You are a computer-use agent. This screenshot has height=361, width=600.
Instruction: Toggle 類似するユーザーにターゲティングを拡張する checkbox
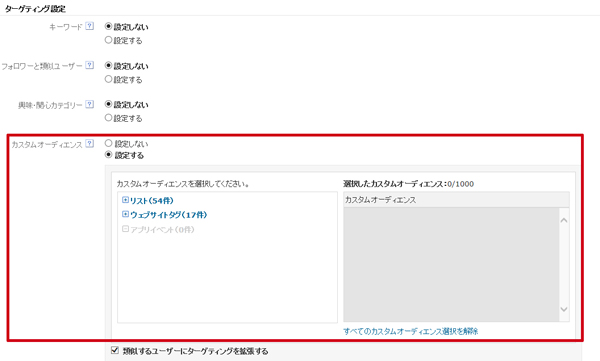click(x=115, y=350)
